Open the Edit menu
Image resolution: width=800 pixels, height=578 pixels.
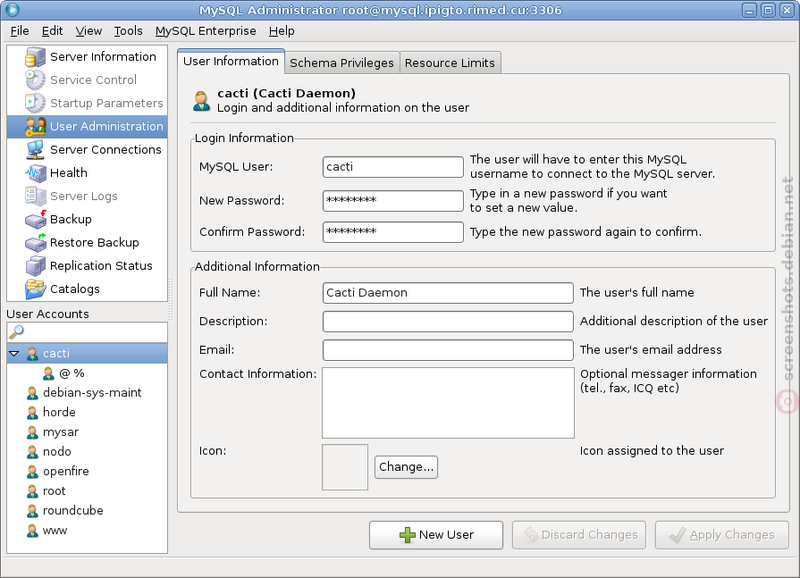tap(52, 31)
